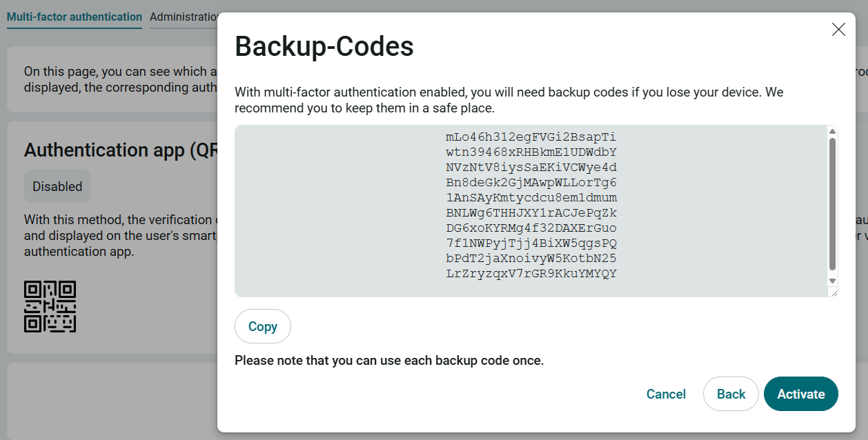This screenshot has height=440, width=868.
Task: Click backup code starting with wtn39468
Action: pos(531,152)
